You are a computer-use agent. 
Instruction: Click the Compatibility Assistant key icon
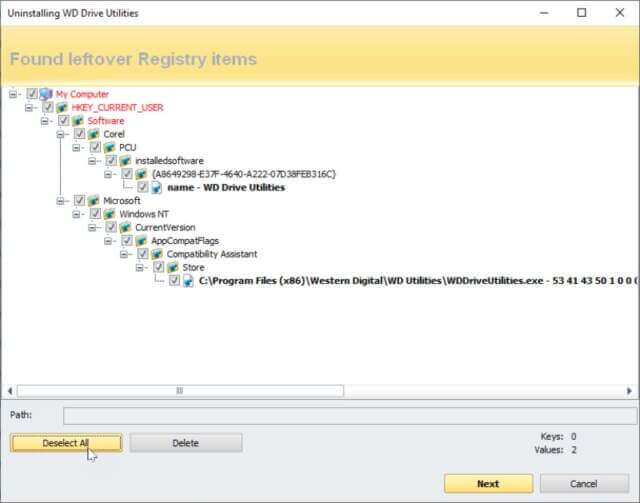157,254
